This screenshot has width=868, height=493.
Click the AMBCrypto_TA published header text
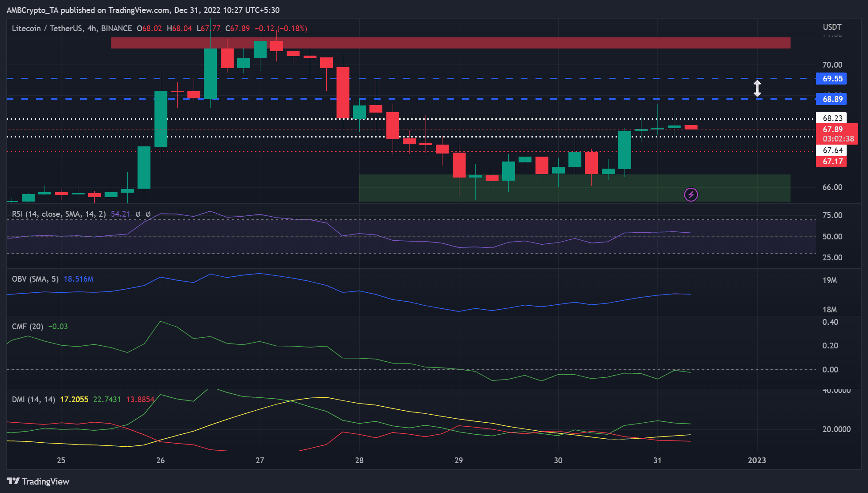[x=143, y=10]
